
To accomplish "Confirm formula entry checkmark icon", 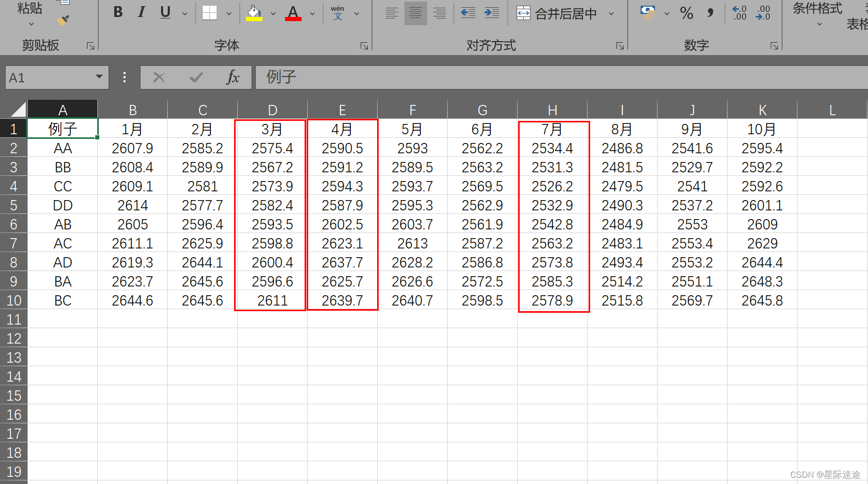I will pyautogui.click(x=196, y=78).
